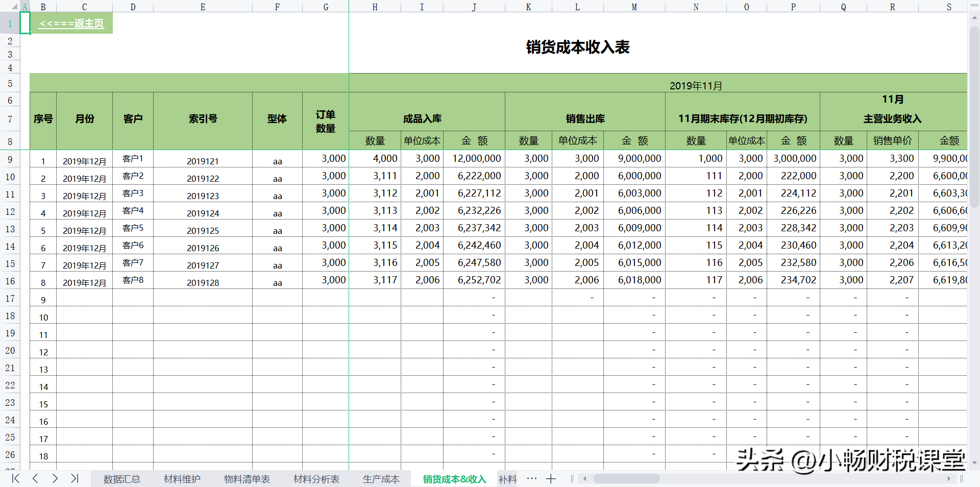Click the select-all corner triangle

pyautogui.click(x=15, y=7)
